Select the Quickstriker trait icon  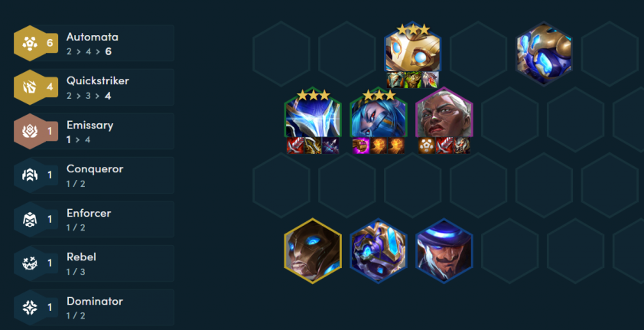click(x=30, y=87)
